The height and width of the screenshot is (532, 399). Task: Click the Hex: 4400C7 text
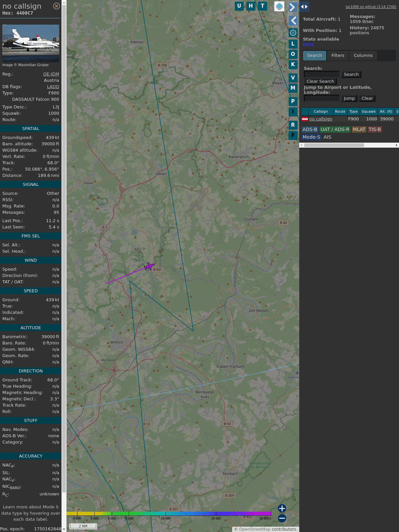[x=18, y=13]
